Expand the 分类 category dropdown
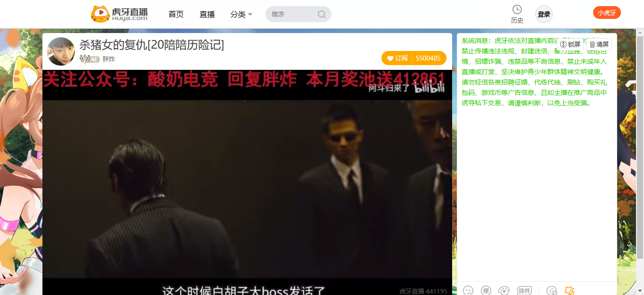 point(241,14)
